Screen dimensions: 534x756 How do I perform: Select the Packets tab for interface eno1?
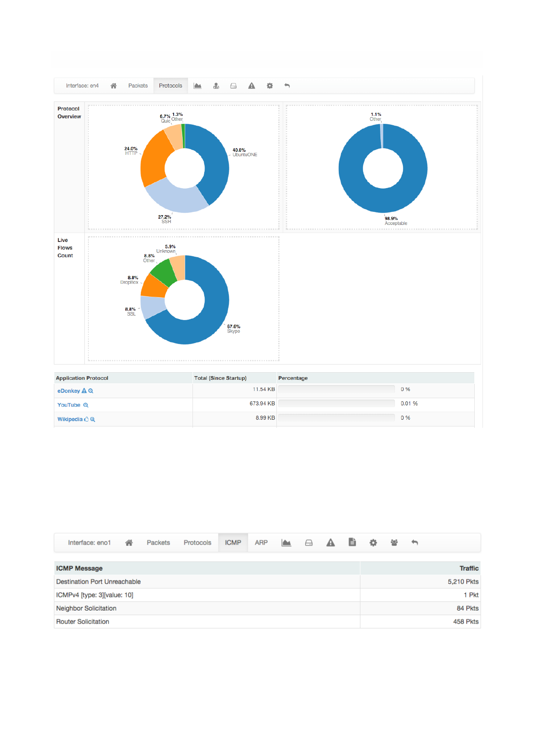point(158,543)
